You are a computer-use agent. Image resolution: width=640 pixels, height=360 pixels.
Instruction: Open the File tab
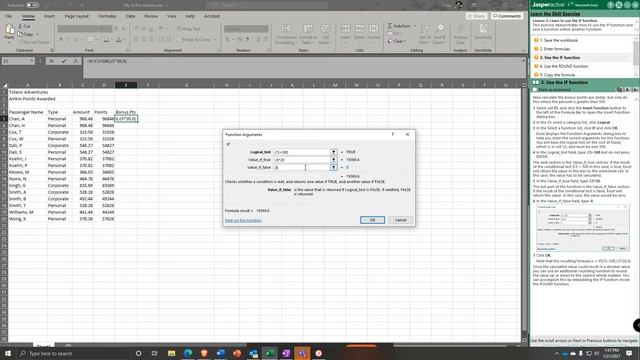(8, 16)
